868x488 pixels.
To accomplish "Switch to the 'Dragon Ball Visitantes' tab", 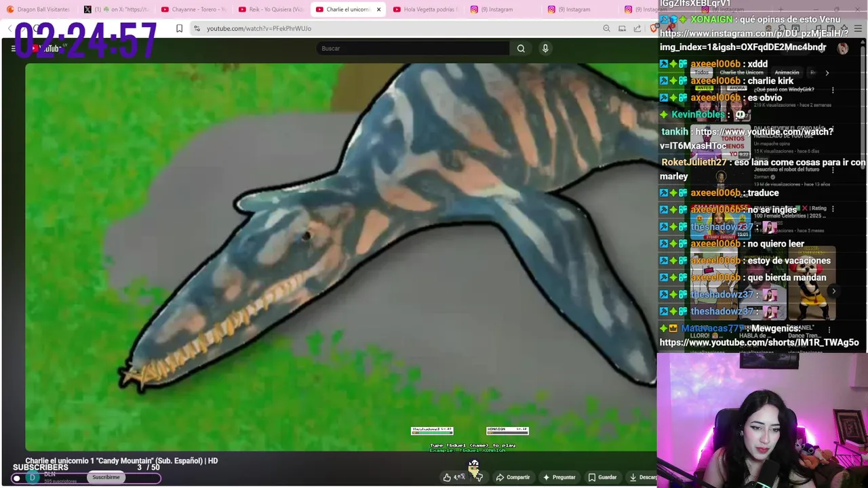I will coord(39,9).
